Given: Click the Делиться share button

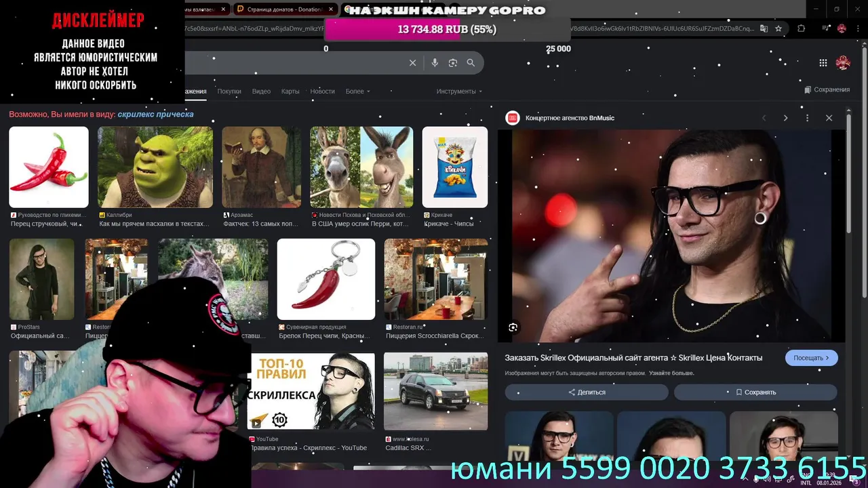Looking at the screenshot, I should pyautogui.click(x=587, y=392).
